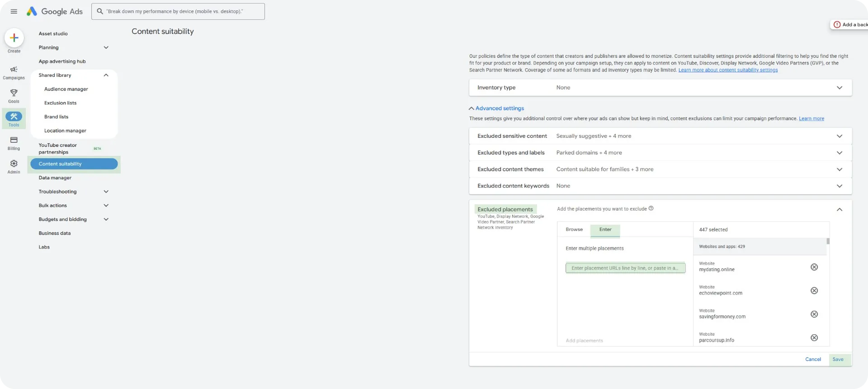The width and height of the screenshot is (868, 389).
Task: Open the Billing card icon
Action: [14, 140]
